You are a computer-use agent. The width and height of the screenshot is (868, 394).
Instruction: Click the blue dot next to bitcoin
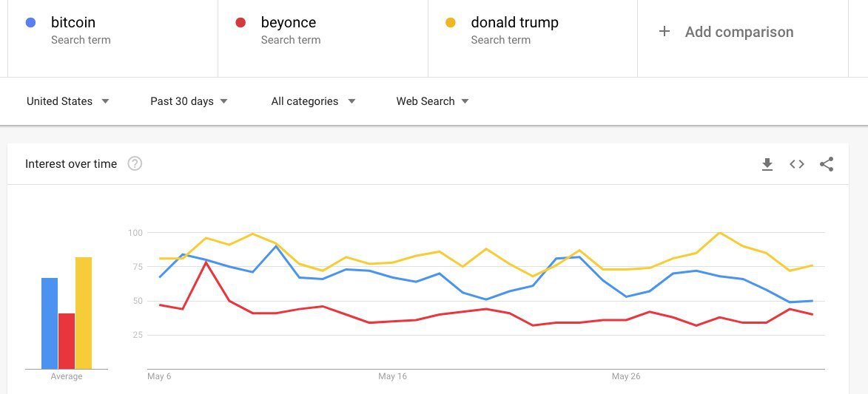[30, 23]
